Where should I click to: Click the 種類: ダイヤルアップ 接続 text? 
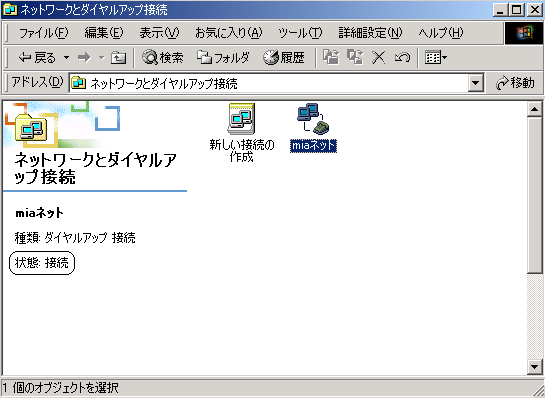tap(75, 238)
